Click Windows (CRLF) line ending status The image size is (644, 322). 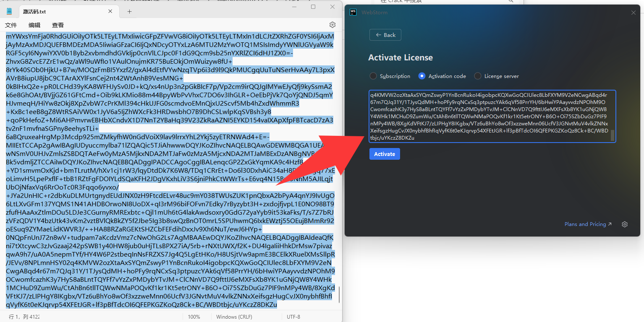pyautogui.click(x=233, y=317)
